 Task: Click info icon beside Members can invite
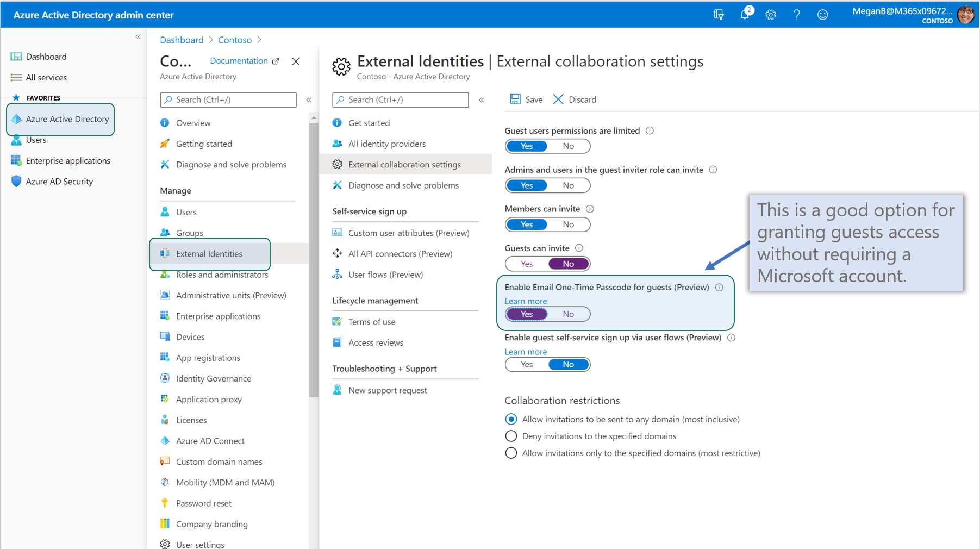tap(590, 209)
